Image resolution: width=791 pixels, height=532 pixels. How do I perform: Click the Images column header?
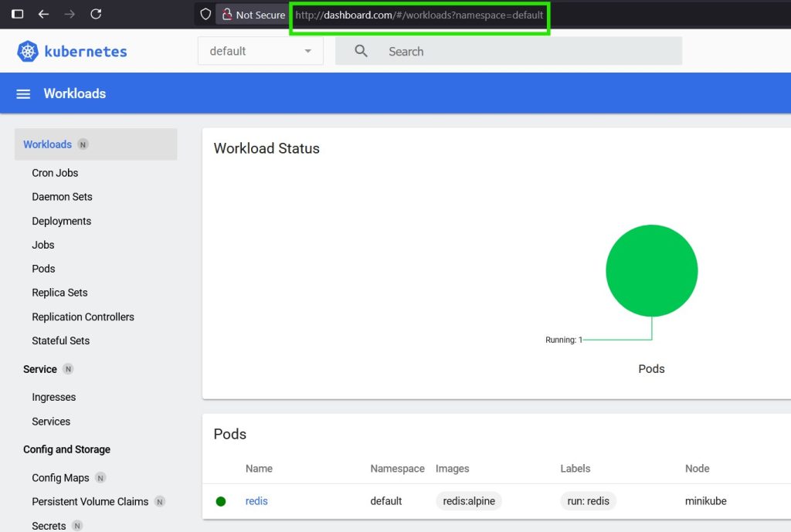[x=452, y=469]
